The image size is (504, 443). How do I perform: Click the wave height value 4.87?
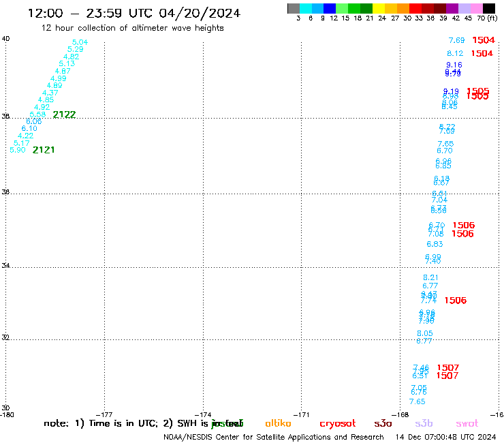pos(63,71)
